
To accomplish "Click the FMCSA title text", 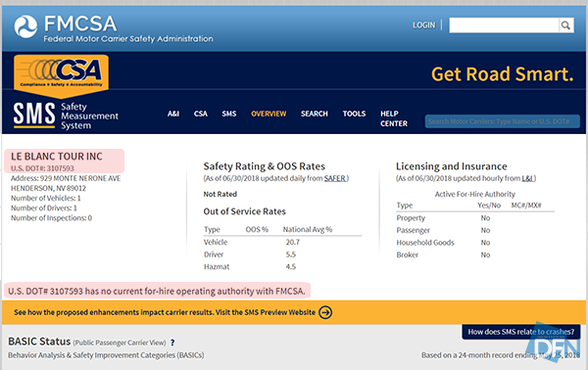I will pyautogui.click(x=80, y=23).
